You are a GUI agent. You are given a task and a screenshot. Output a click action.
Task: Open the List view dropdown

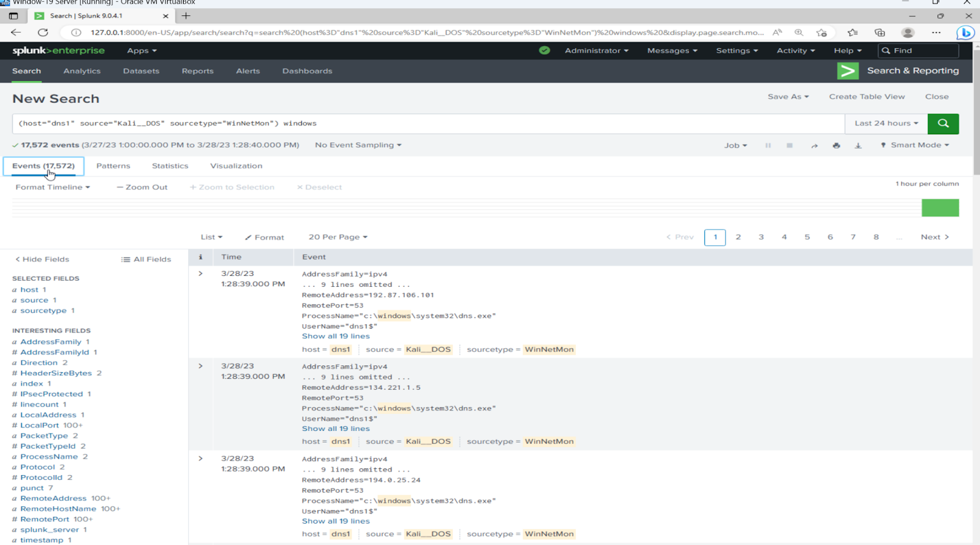click(x=211, y=237)
